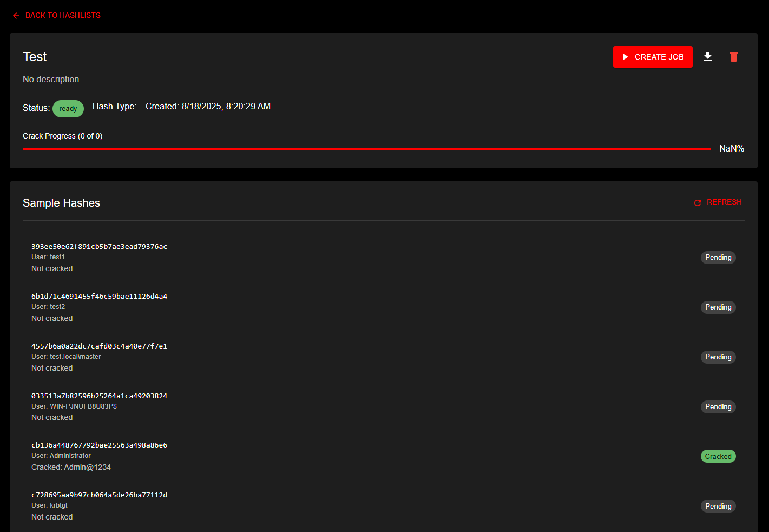Click the Sample Hashes heading
This screenshot has width=769, height=532.
coord(61,202)
